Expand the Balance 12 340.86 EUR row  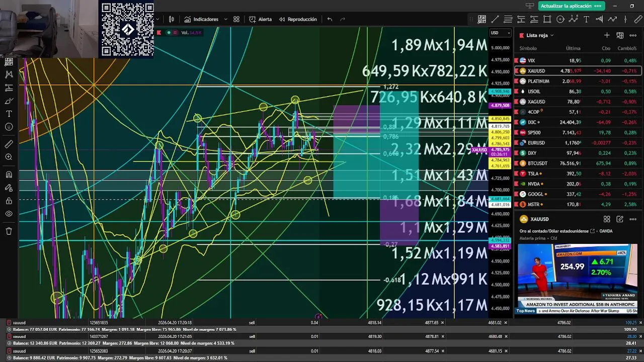[9, 343]
